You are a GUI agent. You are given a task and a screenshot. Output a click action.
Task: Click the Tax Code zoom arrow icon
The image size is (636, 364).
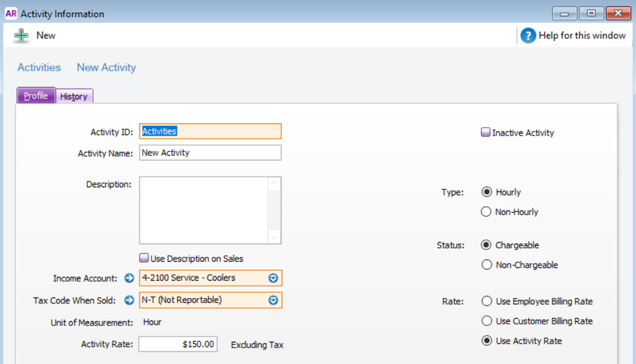pyautogui.click(x=129, y=300)
